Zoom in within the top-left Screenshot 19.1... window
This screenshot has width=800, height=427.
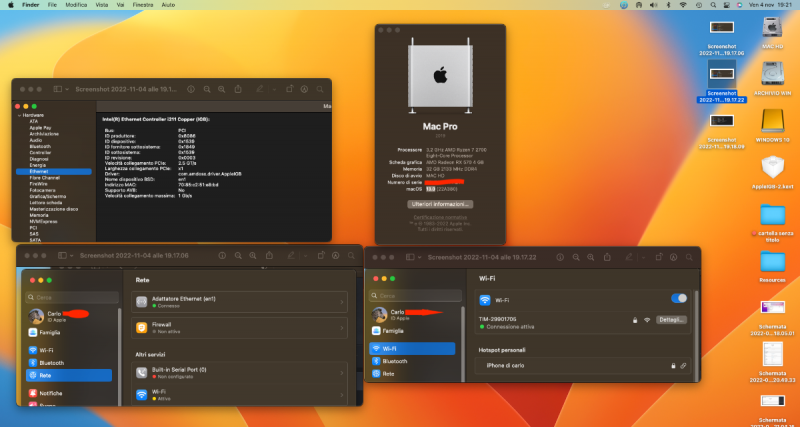coord(221,89)
